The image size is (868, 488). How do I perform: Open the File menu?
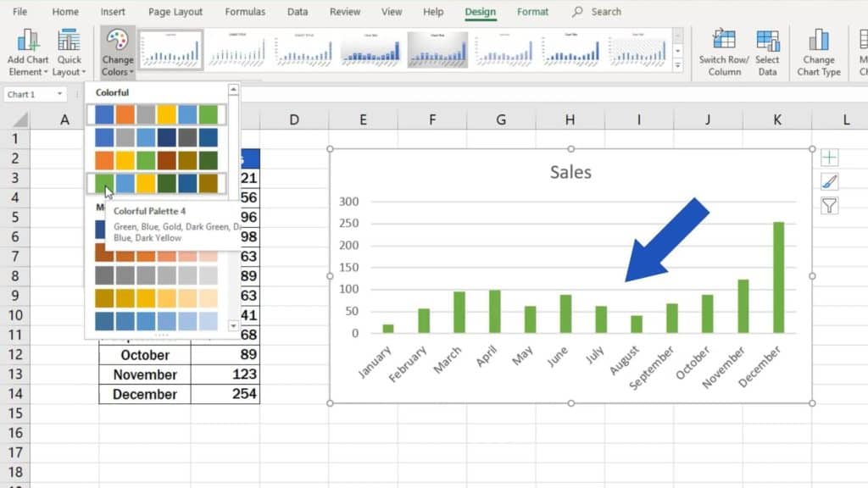tap(19, 12)
